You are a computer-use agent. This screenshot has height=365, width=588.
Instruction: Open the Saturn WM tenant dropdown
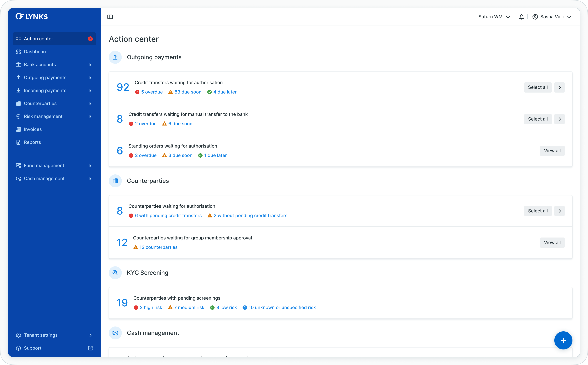coord(494,17)
